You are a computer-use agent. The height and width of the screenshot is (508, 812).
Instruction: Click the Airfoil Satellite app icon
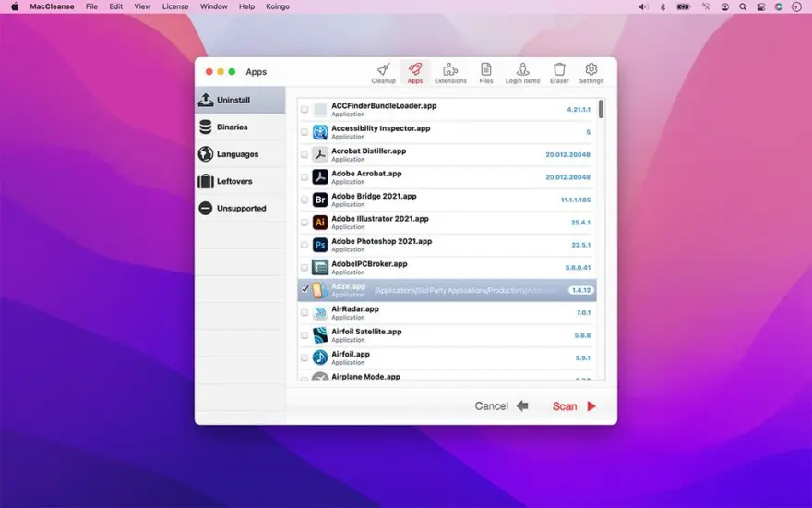(320, 335)
